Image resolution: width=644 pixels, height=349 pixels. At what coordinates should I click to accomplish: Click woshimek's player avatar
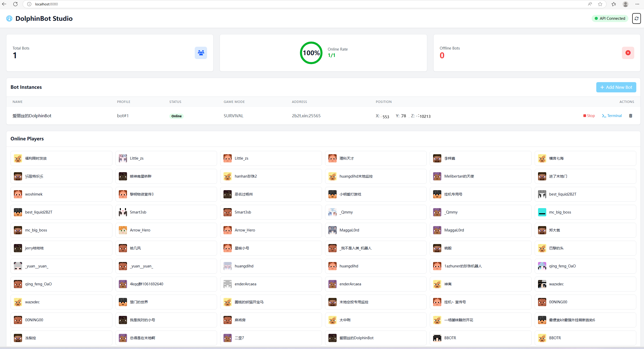[18, 194]
